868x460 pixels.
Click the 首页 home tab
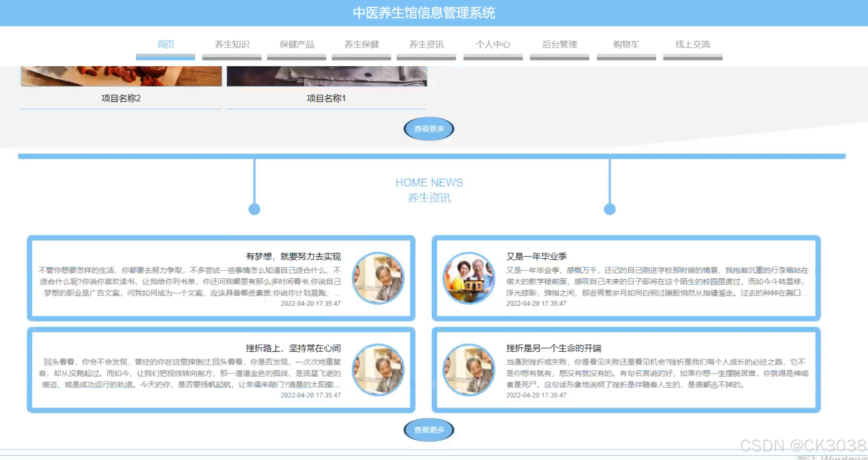point(166,45)
